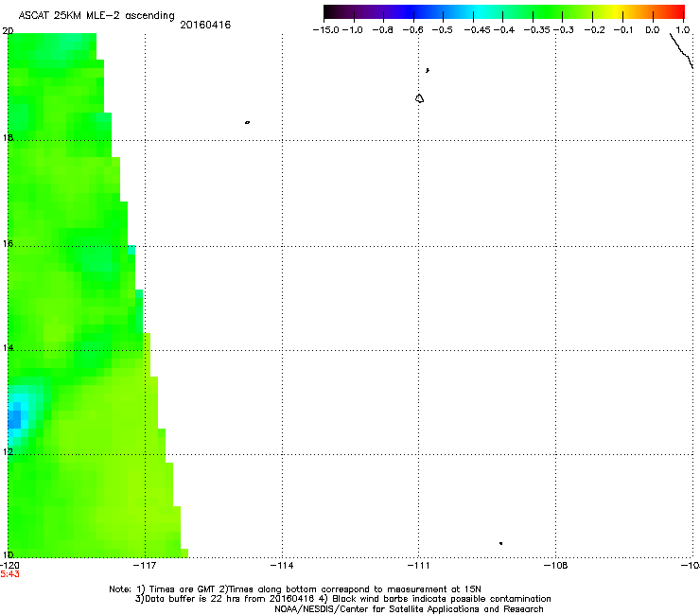Click the colorbar label -0.6

413,30
